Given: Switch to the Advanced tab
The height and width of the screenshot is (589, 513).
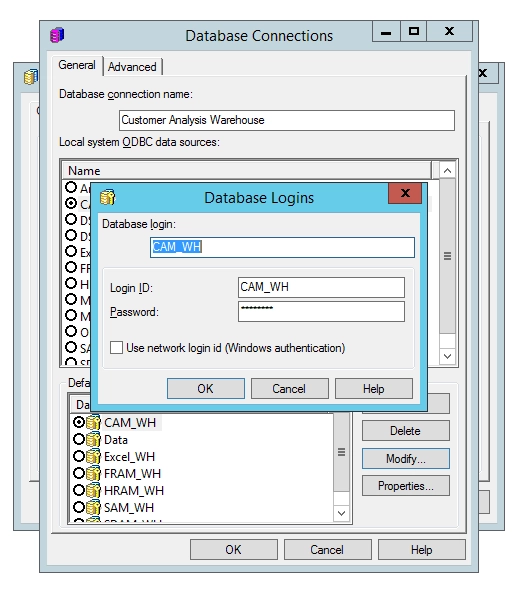Looking at the screenshot, I should pyautogui.click(x=132, y=67).
